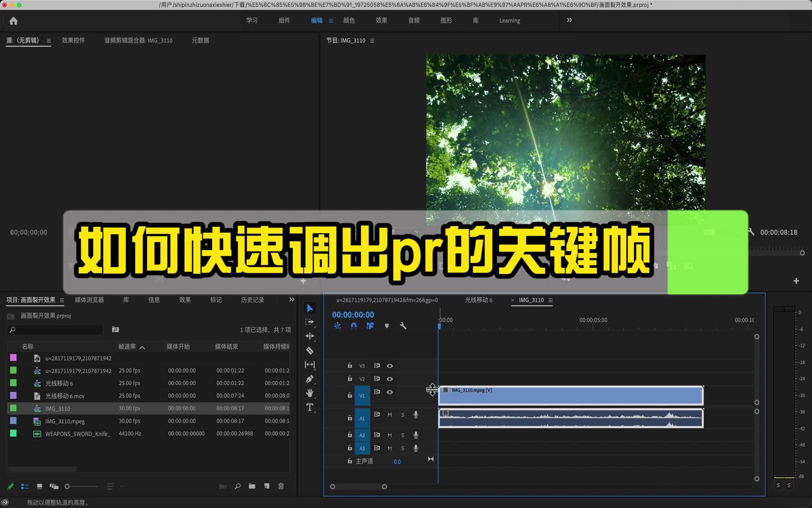Toggle lock on track V3

[x=350, y=365]
